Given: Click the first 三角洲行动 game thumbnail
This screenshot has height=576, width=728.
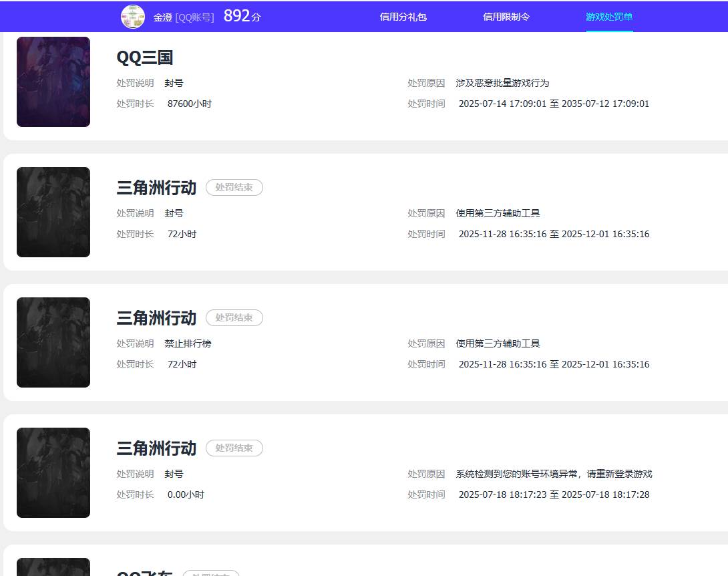Looking at the screenshot, I should 53,212.
